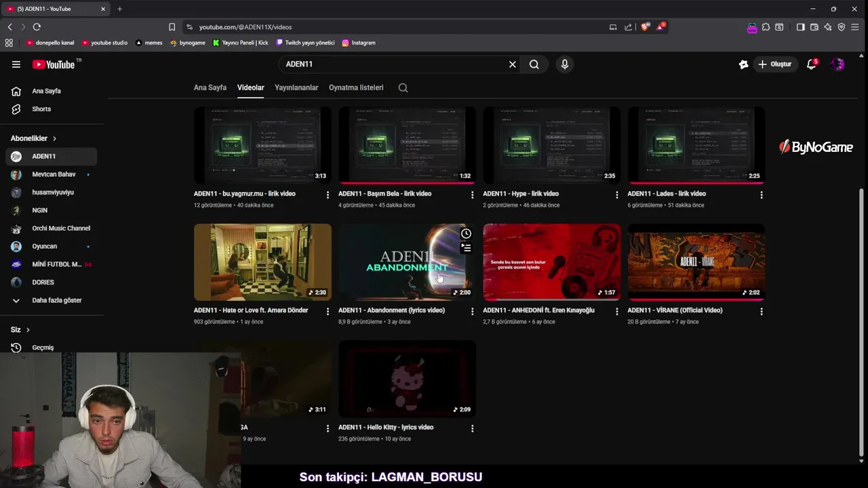Open options for Başım Bela lirik video
This screenshot has height=488, width=868.
point(472,195)
